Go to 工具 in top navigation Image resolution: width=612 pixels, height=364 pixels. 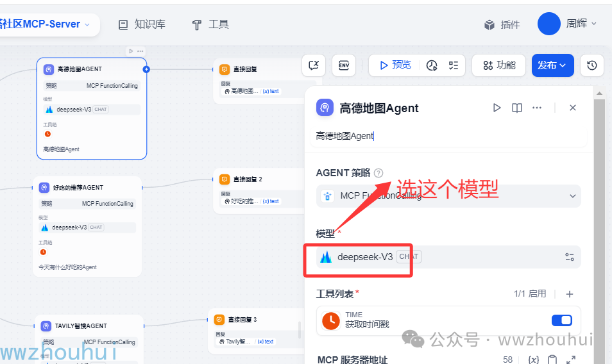210,24
